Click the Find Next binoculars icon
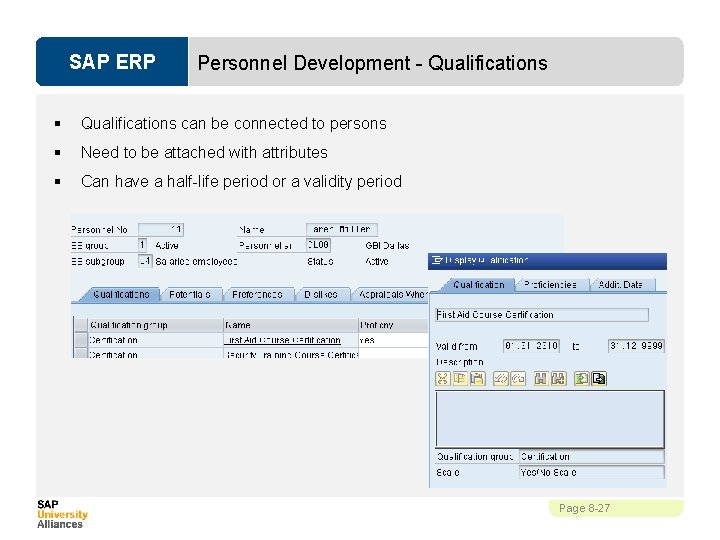720x540 pixels. (x=558, y=379)
